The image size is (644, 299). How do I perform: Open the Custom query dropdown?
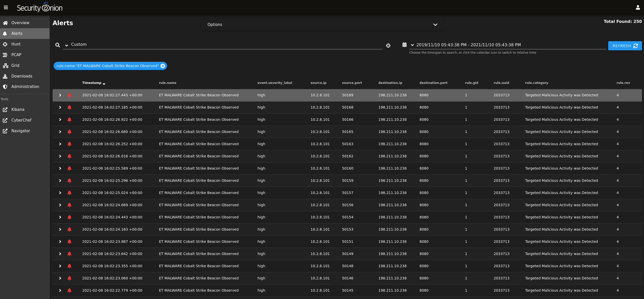[x=67, y=46]
